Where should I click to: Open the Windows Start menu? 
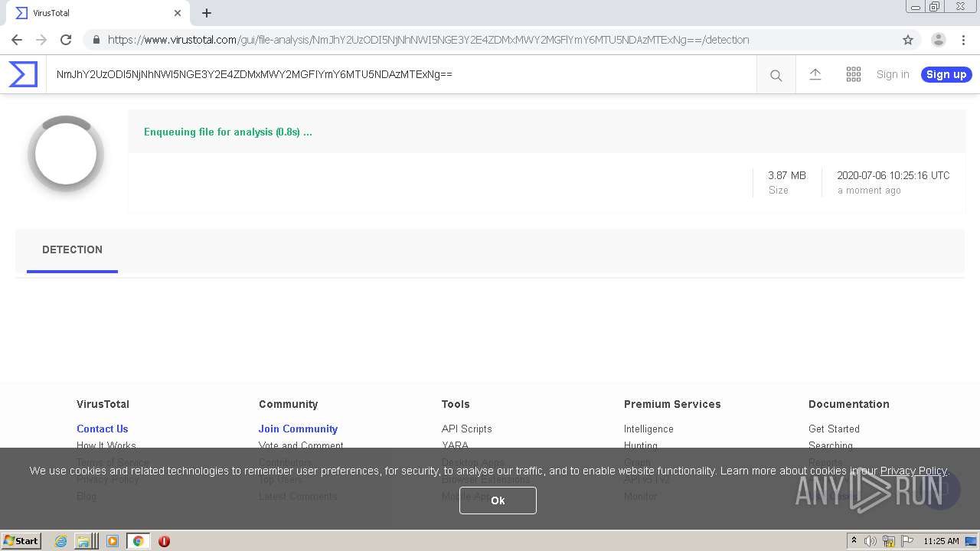tap(21, 541)
